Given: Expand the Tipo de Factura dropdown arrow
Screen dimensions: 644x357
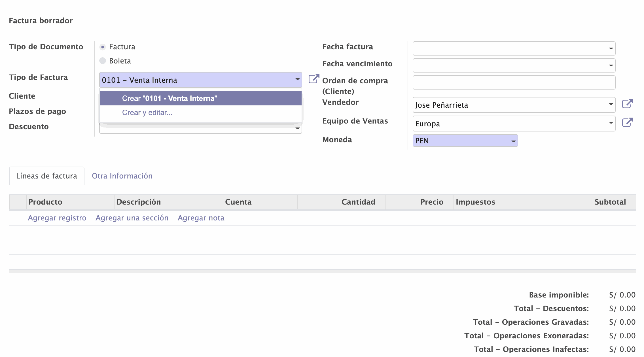Looking at the screenshot, I should point(297,79).
